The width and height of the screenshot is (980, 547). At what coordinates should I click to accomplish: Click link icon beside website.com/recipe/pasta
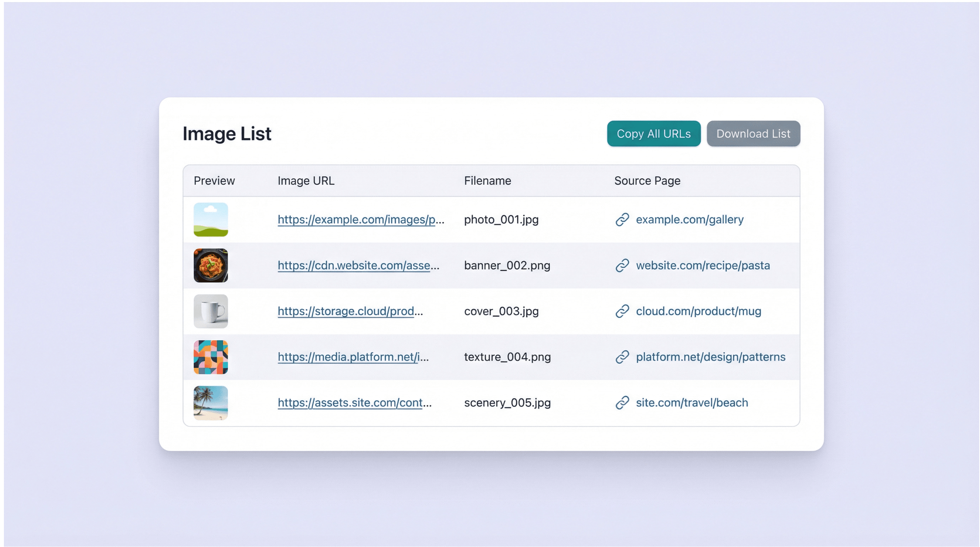point(622,265)
